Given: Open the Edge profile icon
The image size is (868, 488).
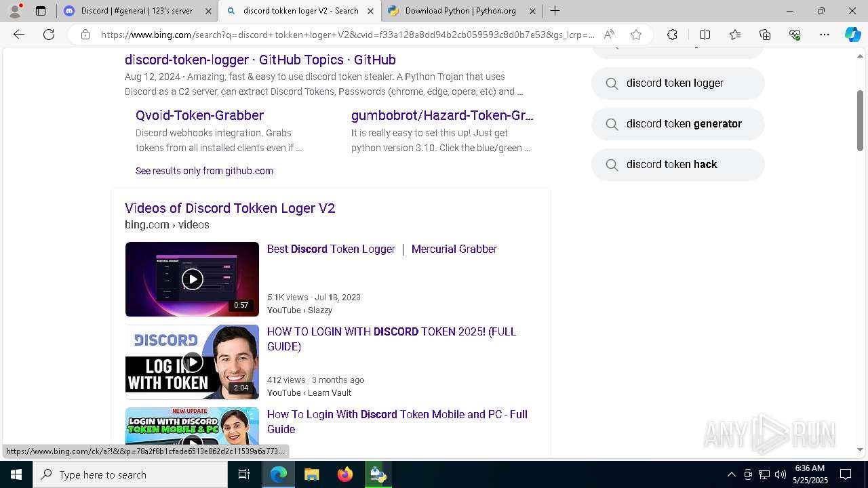Looking at the screenshot, I should point(15,11).
